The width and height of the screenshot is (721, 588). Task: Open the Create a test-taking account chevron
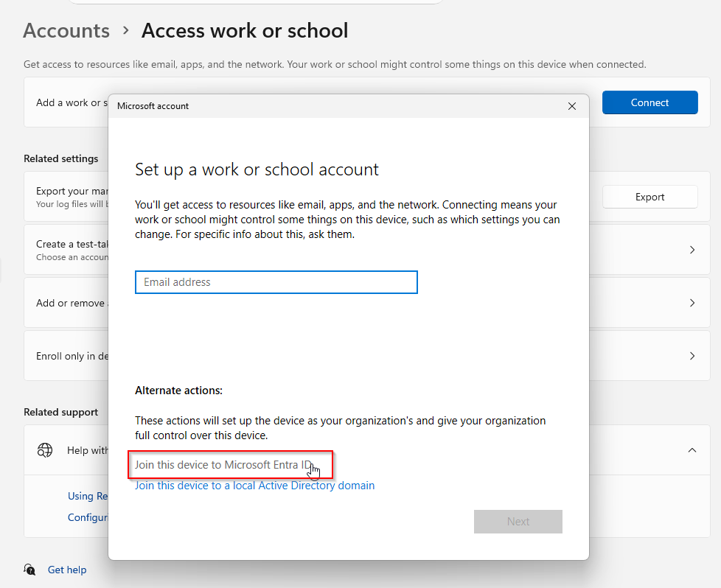click(x=692, y=250)
